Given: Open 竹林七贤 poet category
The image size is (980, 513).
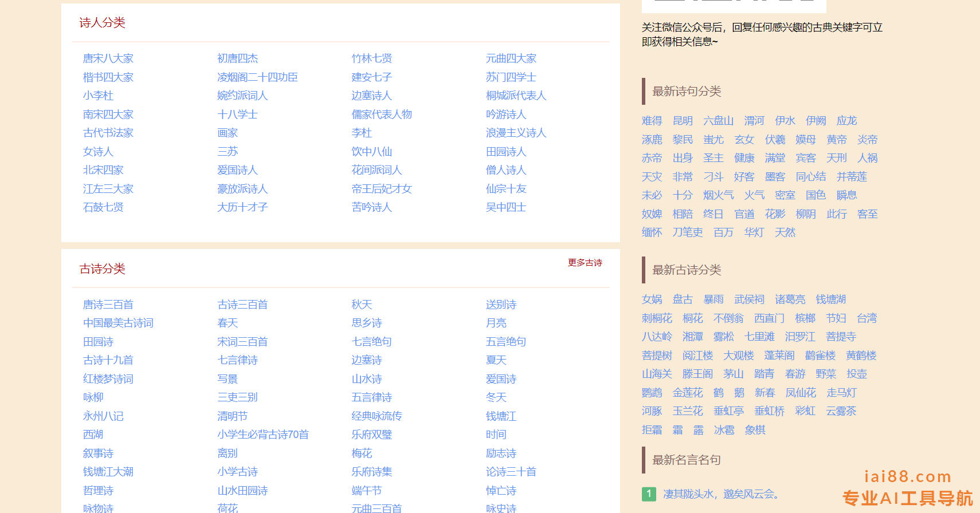Looking at the screenshot, I should (371, 58).
